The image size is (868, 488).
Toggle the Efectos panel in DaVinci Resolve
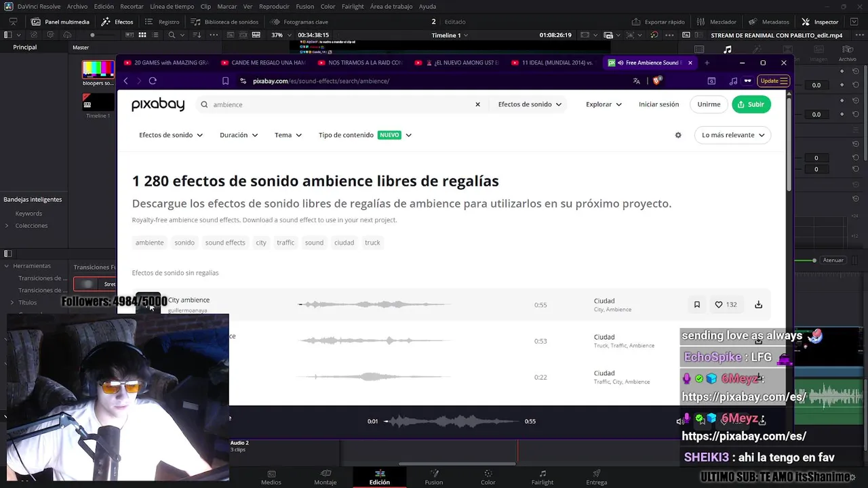tap(117, 22)
